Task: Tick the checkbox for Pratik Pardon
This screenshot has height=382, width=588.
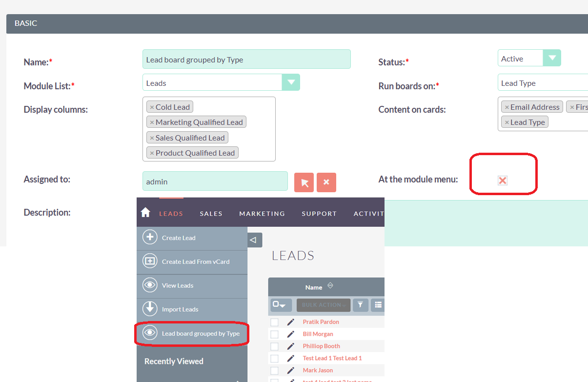Action: click(274, 322)
